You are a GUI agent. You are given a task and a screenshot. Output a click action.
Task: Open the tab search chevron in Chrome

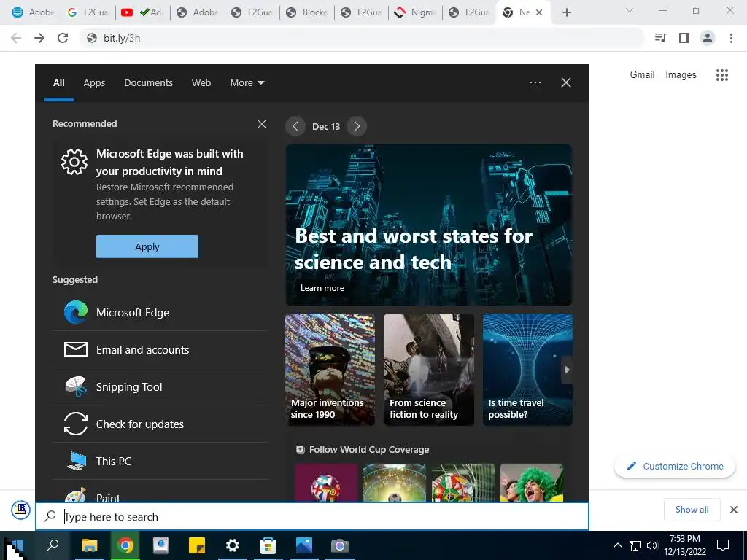click(x=630, y=10)
